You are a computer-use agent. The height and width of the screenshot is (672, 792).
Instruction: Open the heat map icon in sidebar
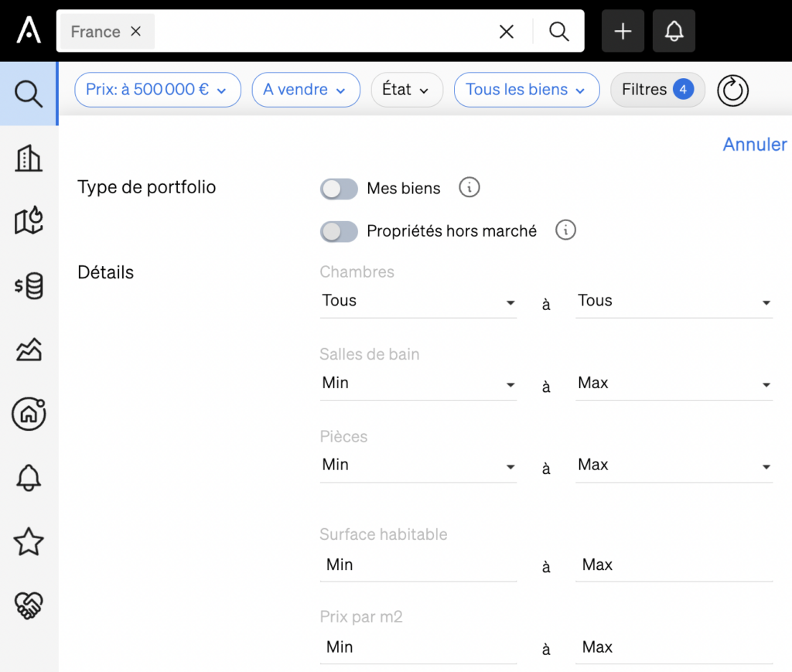[x=29, y=222]
